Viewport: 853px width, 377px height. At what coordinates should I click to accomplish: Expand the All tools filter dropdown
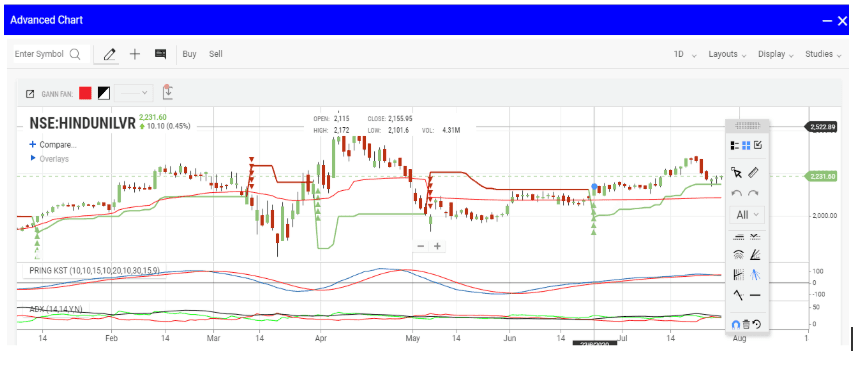pyautogui.click(x=747, y=215)
